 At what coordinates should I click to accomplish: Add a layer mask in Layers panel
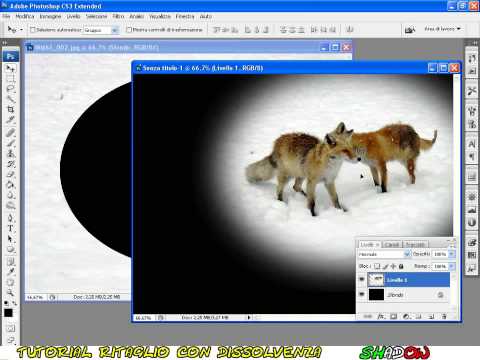click(394, 316)
